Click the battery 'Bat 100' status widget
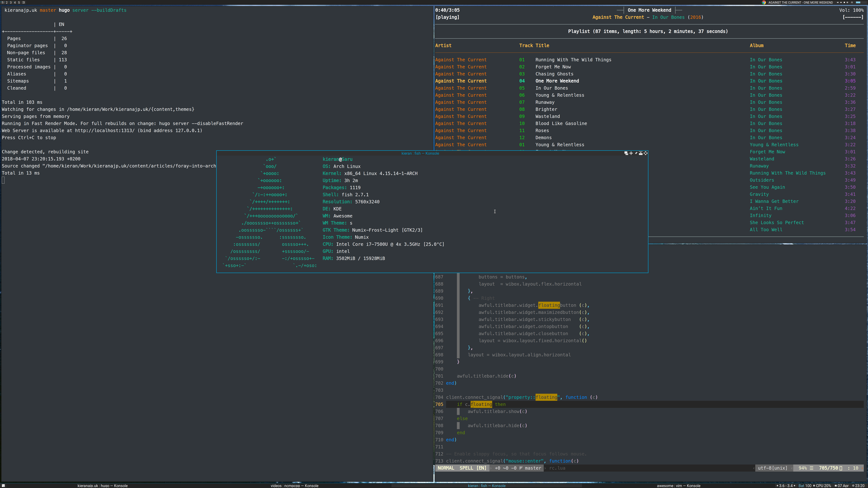Viewport: 868px width, 488px height. tap(805, 486)
